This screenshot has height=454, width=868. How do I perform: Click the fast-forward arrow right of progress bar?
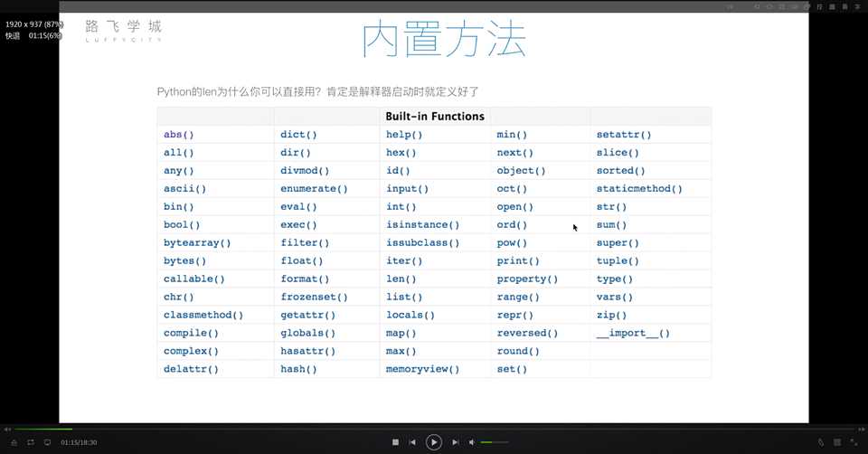[862, 429]
